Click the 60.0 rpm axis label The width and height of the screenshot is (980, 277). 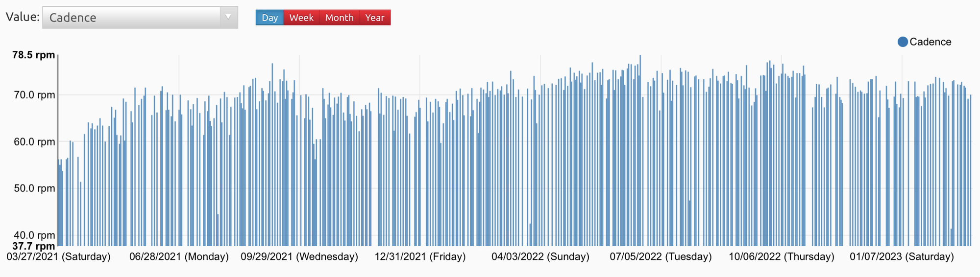point(34,142)
